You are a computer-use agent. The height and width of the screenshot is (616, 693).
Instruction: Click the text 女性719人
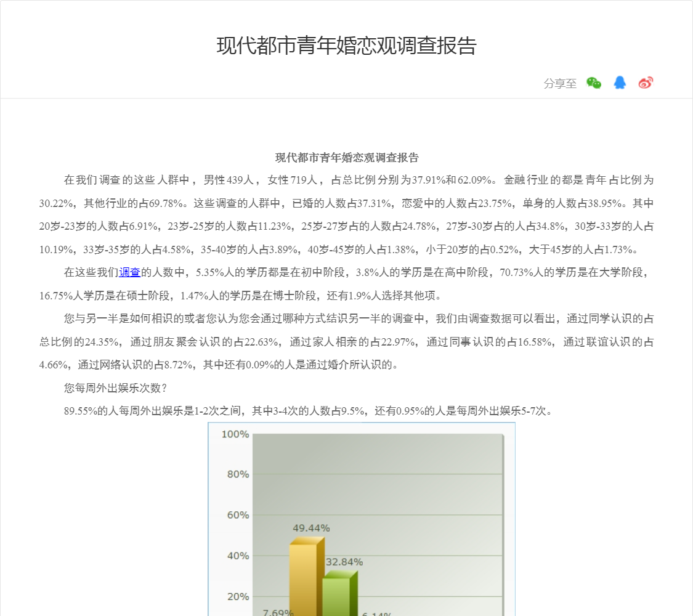coord(293,180)
